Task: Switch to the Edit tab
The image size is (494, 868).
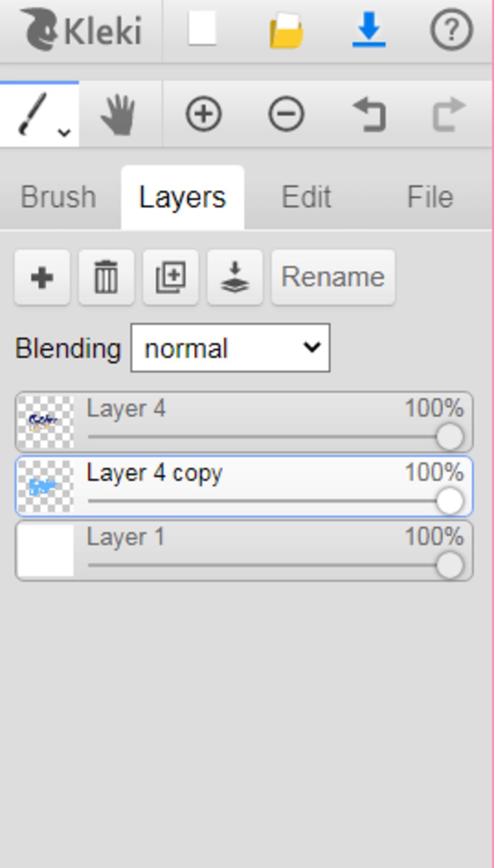Action: (x=306, y=197)
